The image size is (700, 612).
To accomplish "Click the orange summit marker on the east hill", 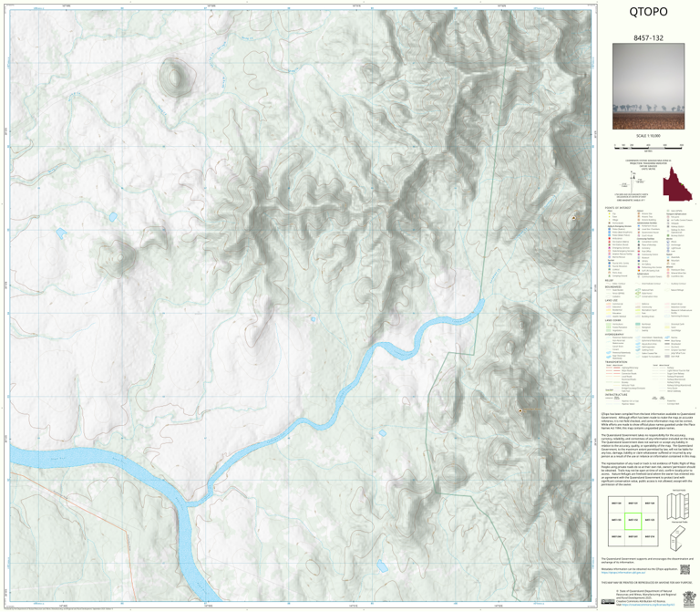I will click(573, 218).
